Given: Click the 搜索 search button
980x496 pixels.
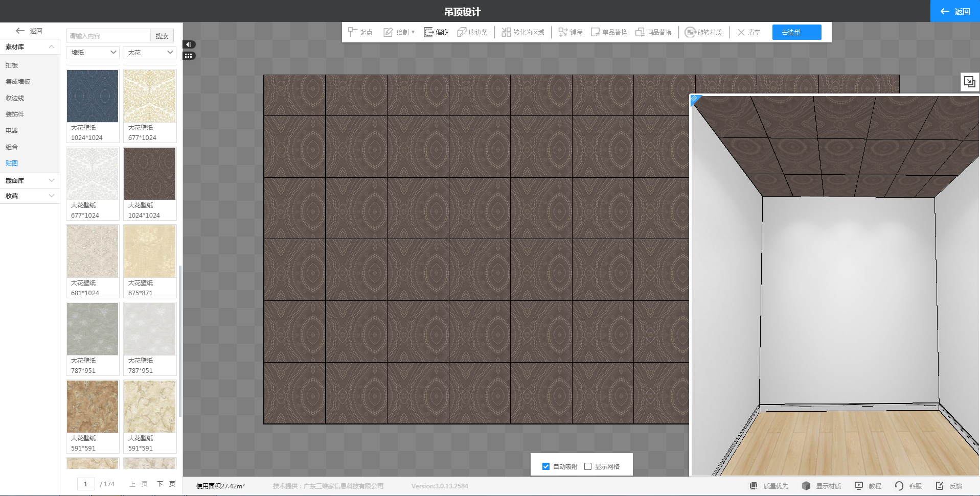Looking at the screenshot, I should 162,36.
